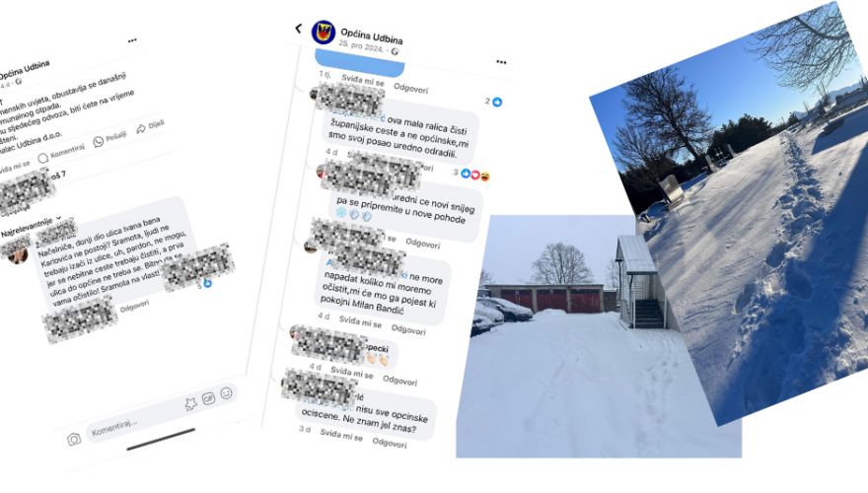Open the emoji smiley icon
868x493 pixels.
pos(226,392)
